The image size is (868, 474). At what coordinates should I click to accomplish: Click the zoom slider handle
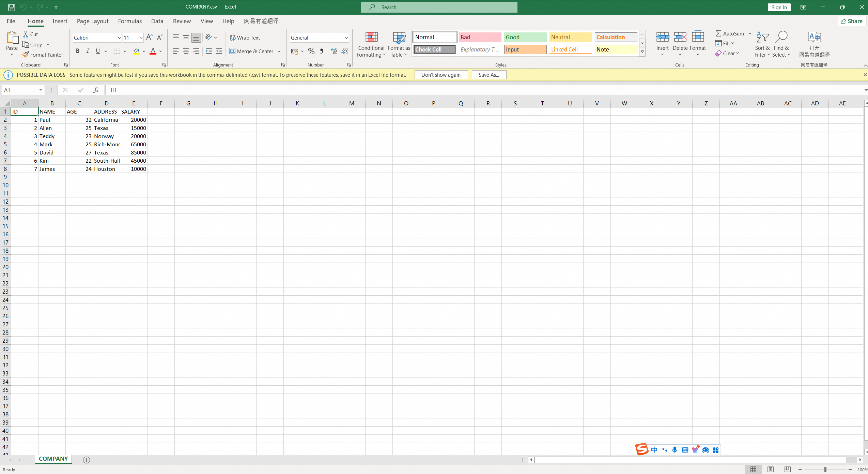(825, 470)
